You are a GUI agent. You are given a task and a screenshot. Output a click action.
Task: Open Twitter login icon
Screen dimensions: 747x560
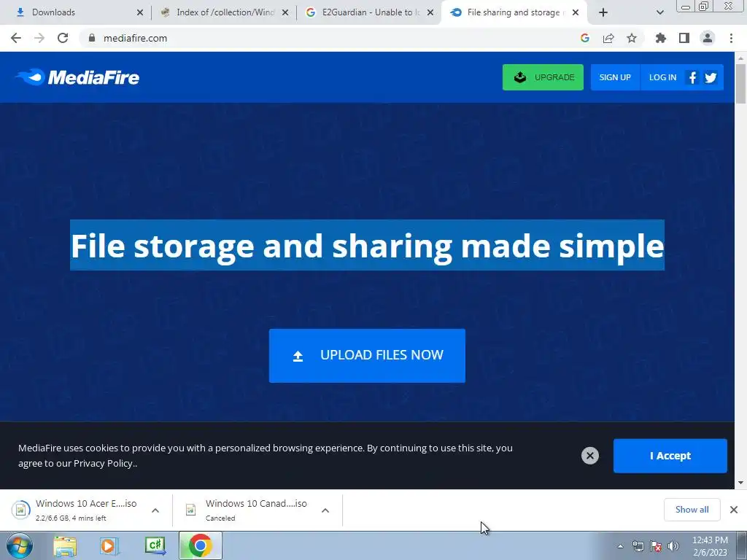pos(711,77)
